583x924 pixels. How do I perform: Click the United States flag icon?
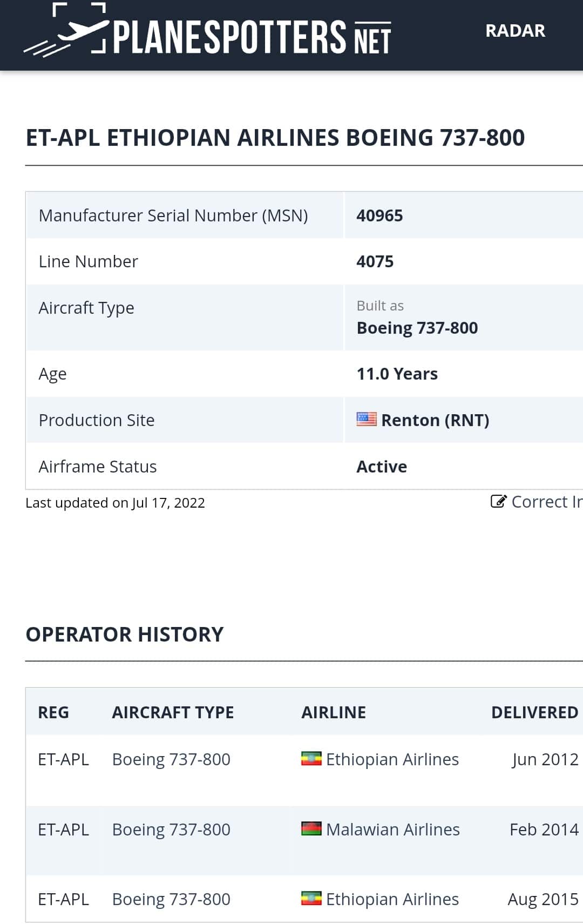pyautogui.click(x=367, y=419)
